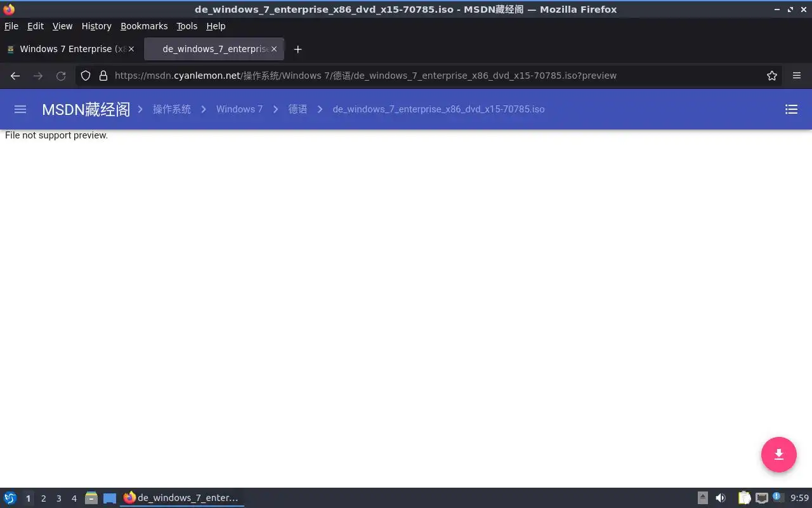The width and height of the screenshot is (812, 508).
Task: Click the blue show desktop taskbar icon
Action: coord(110,498)
